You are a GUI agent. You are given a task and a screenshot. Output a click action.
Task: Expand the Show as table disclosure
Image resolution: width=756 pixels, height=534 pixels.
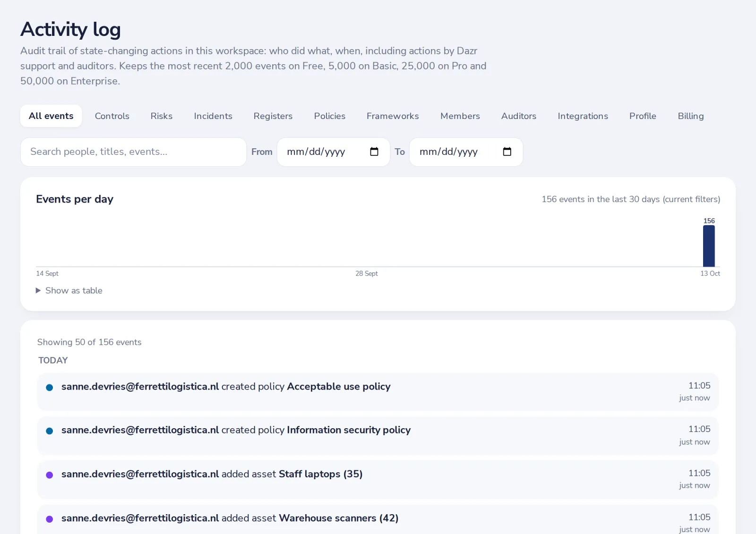69,290
